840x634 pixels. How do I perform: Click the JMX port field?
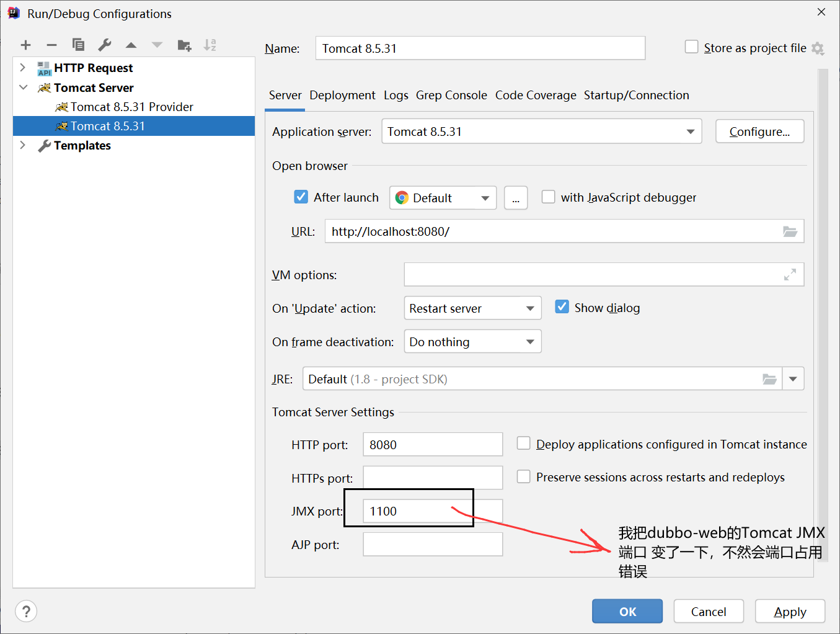pos(433,511)
